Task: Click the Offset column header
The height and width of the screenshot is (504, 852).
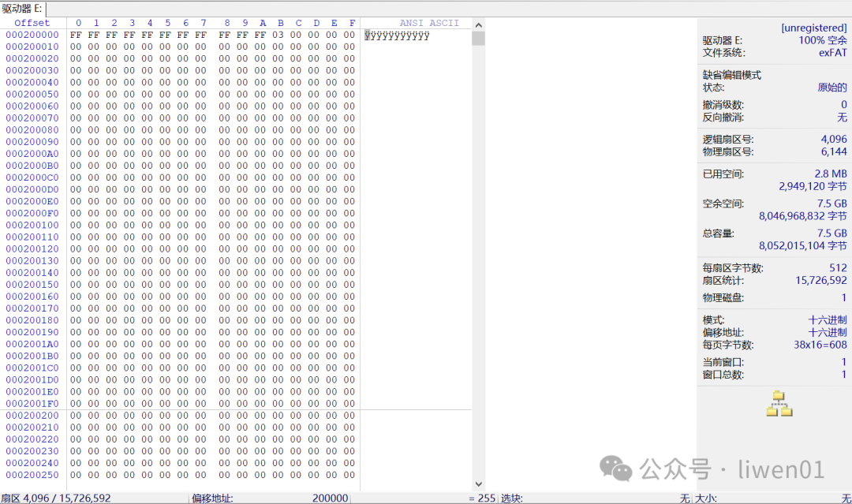Action: (x=32, y=23)
